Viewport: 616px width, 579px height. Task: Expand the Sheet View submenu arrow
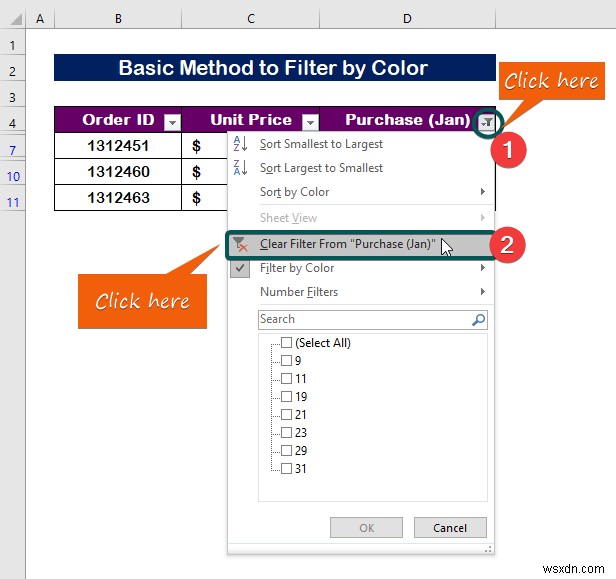(482, 218)
